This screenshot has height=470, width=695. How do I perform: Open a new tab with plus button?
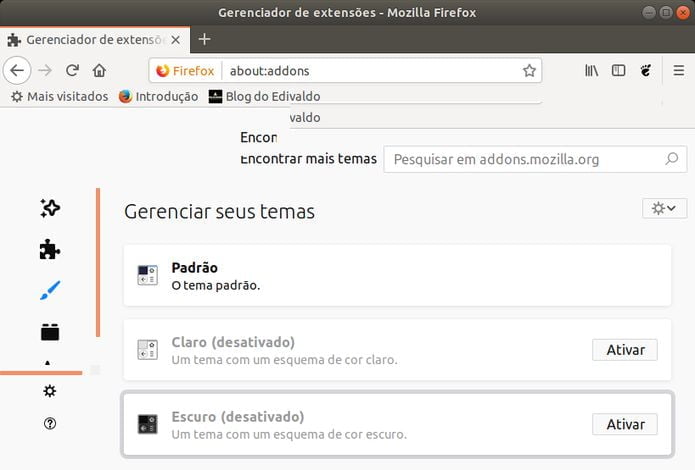[204, 39]
